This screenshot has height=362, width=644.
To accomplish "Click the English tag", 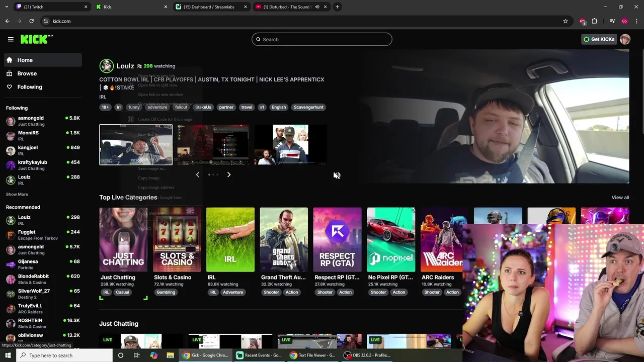I will pos(279,107).
